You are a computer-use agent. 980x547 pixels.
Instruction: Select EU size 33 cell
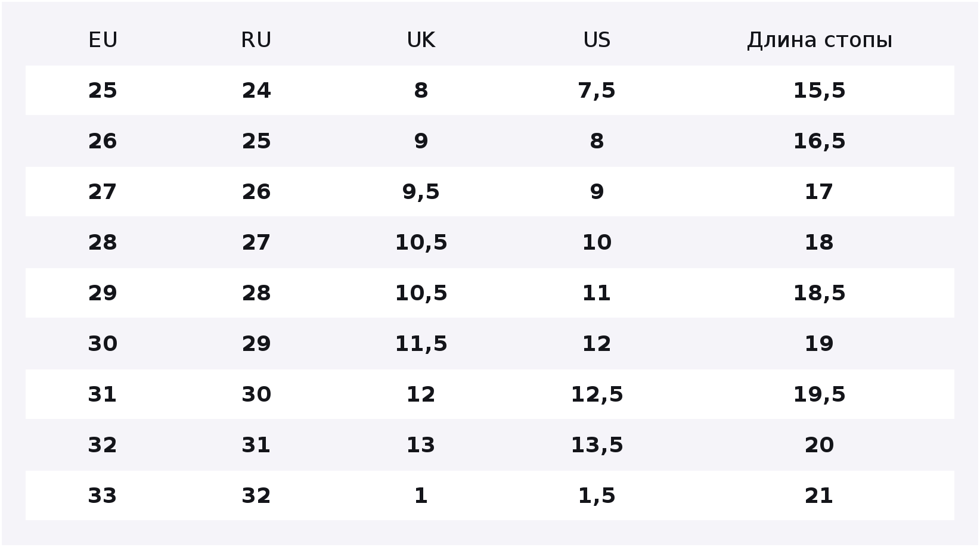[103, 496]
